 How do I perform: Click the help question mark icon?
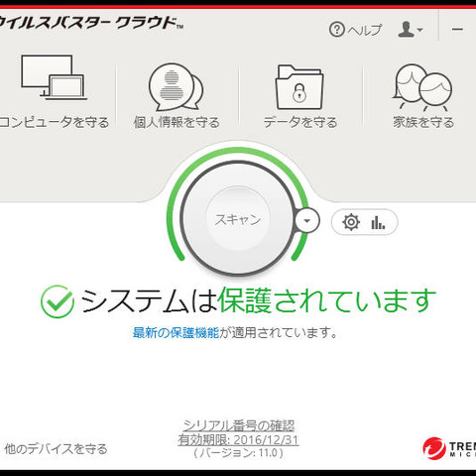(337, 30)
